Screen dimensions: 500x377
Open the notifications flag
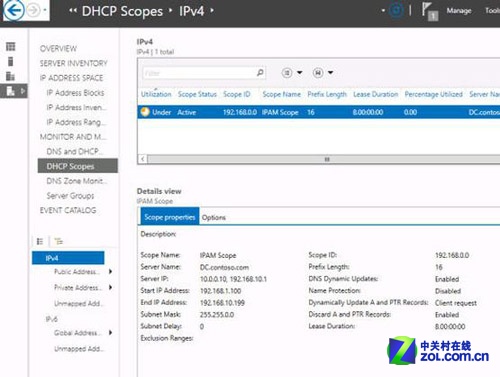pyautogui.click(x=429, y=11)
